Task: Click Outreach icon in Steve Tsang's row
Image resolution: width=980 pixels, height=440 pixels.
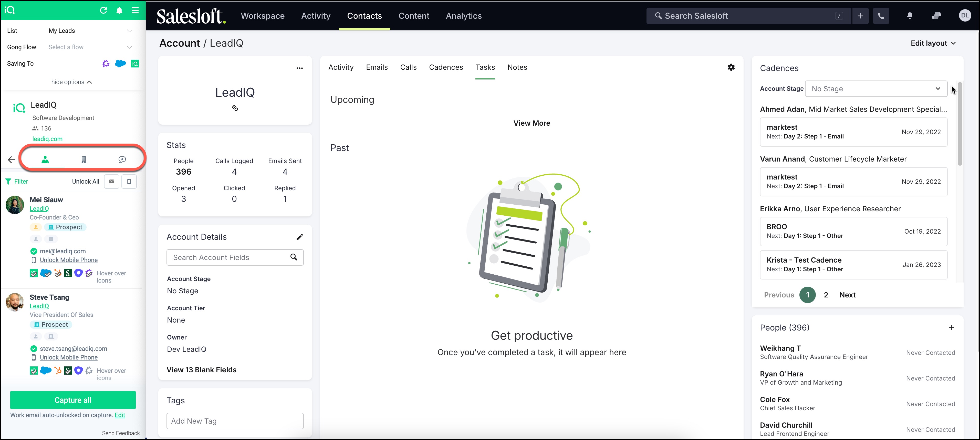Action: pos(78,371)
